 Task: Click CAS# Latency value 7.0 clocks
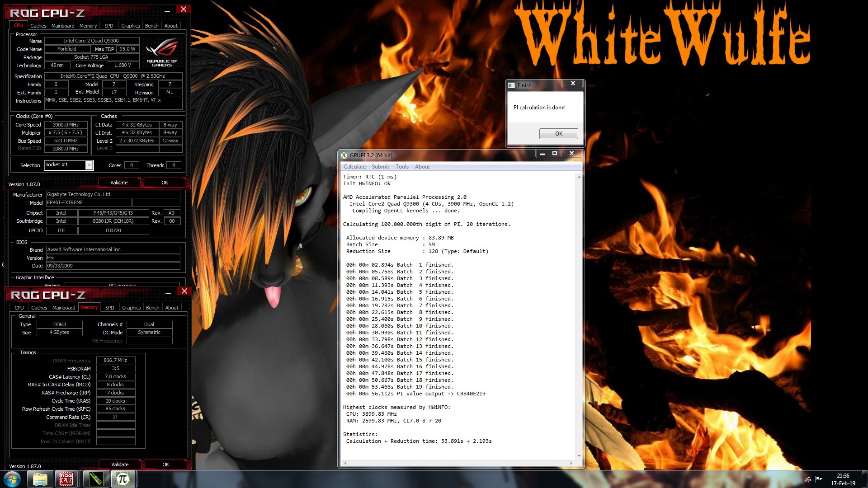[x=115, y=377]
